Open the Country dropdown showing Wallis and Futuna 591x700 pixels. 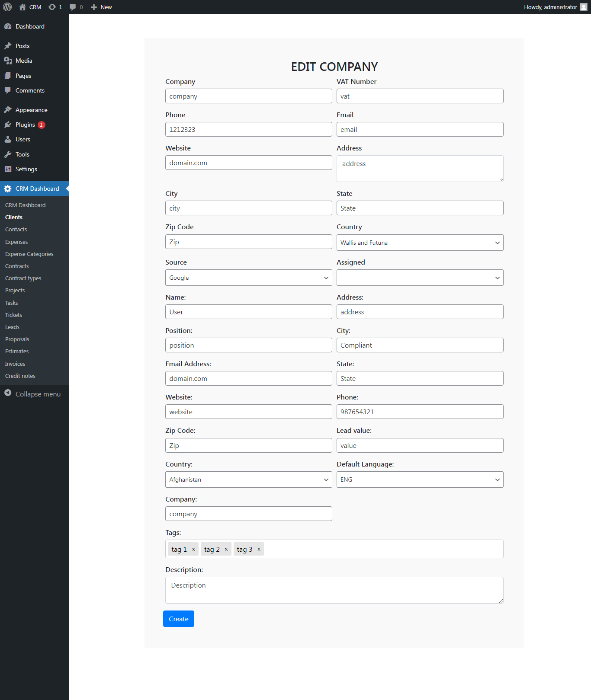click(x=420, y=243)
